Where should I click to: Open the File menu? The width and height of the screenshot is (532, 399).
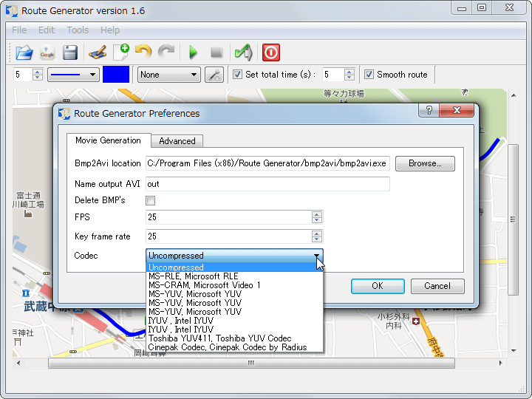pos(19,30)
